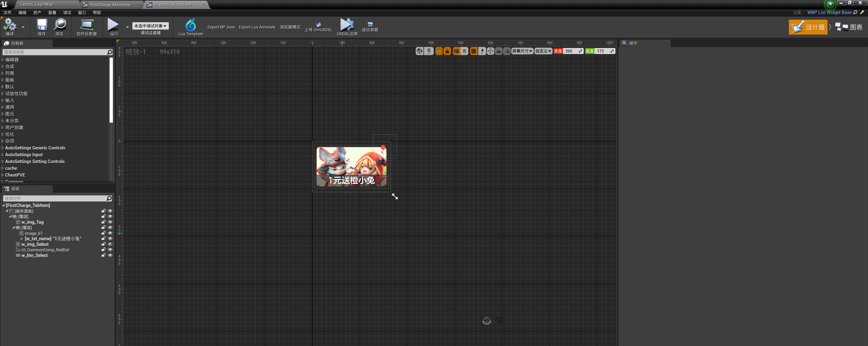The height and width of the screenshot is (346, 868).
Task: Open the 资产 asset menu
Action: tap(37, 13)
